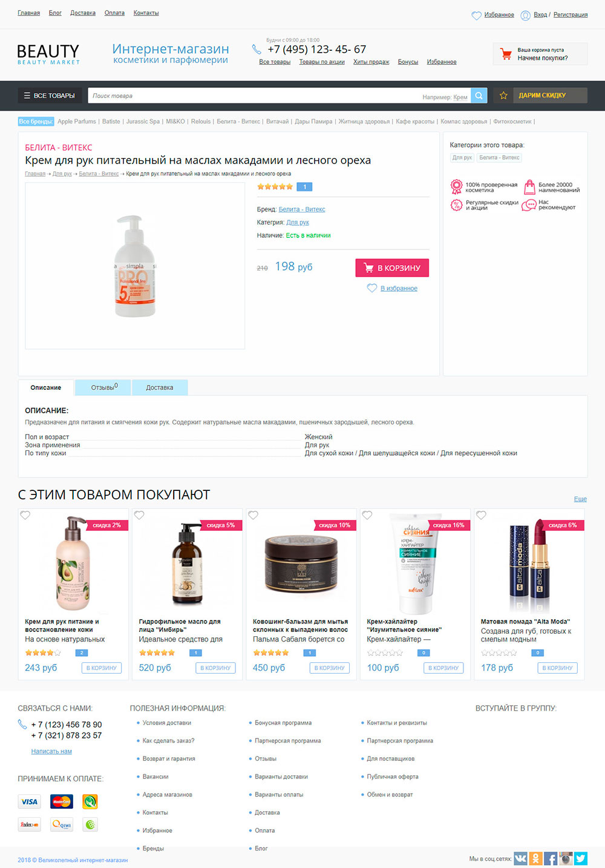Screen dimensions: 605x868
Task: Click the search magnifier button
Action: [x=479, y=96]
